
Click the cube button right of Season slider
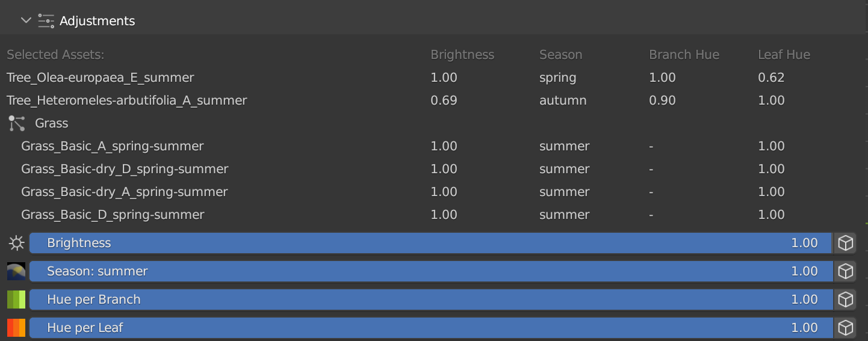point(846,271)
